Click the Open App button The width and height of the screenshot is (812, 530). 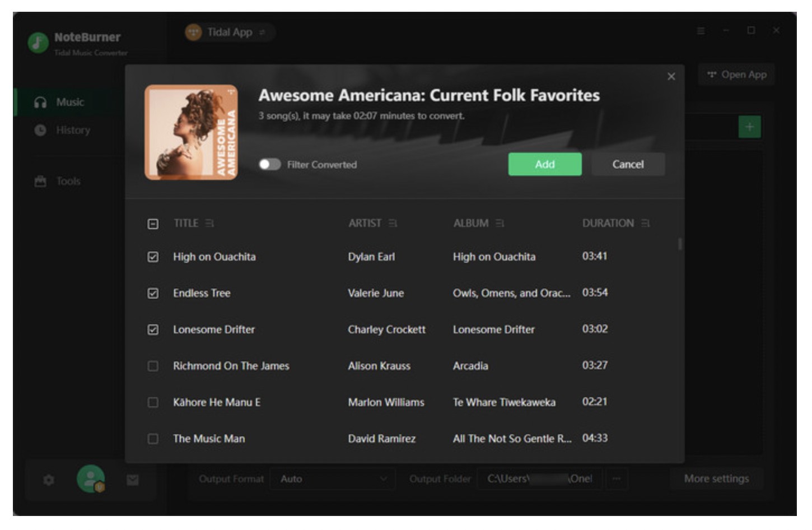click(736, 75)
